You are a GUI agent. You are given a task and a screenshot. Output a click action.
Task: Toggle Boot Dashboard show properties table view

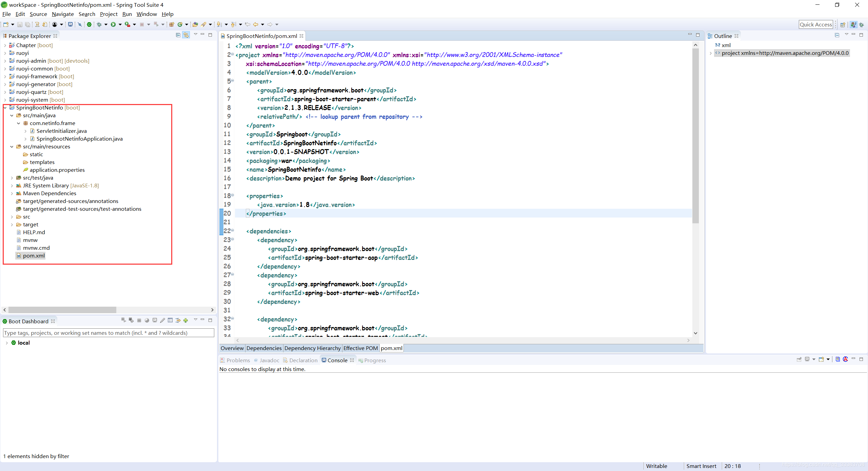[170, 321]
